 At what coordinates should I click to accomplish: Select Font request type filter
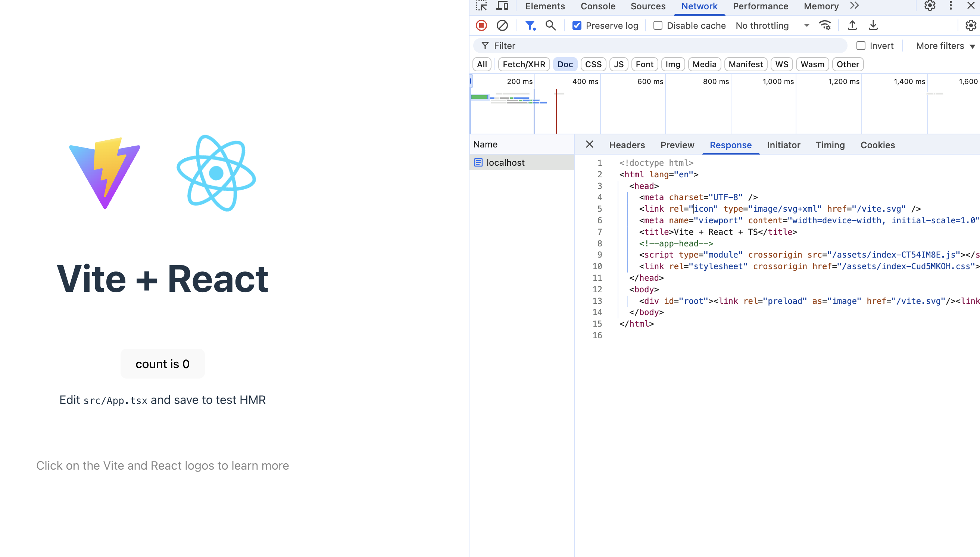coord(644,64)
